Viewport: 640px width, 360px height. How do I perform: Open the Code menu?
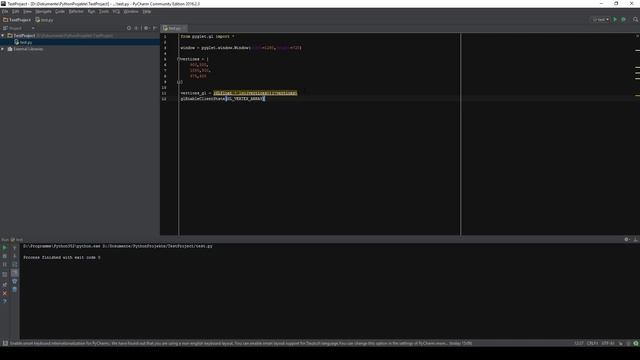point(60,11)
